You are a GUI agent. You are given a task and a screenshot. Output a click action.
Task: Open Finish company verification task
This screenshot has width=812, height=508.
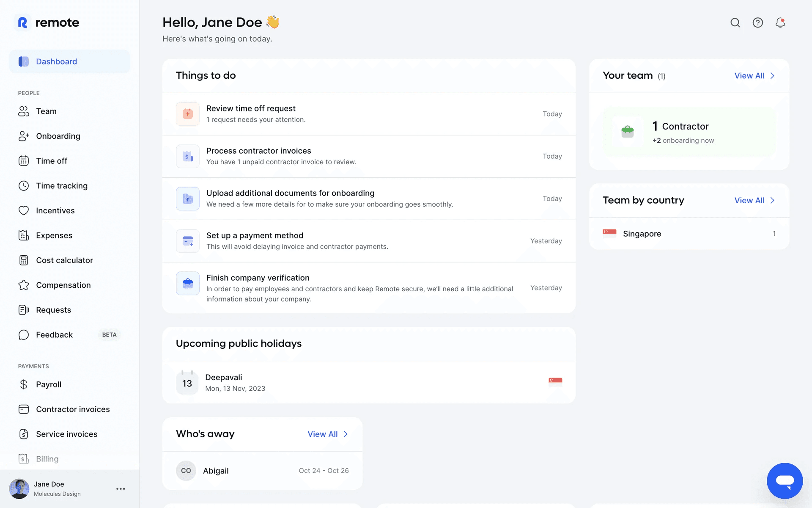click(x=258, y=278)
